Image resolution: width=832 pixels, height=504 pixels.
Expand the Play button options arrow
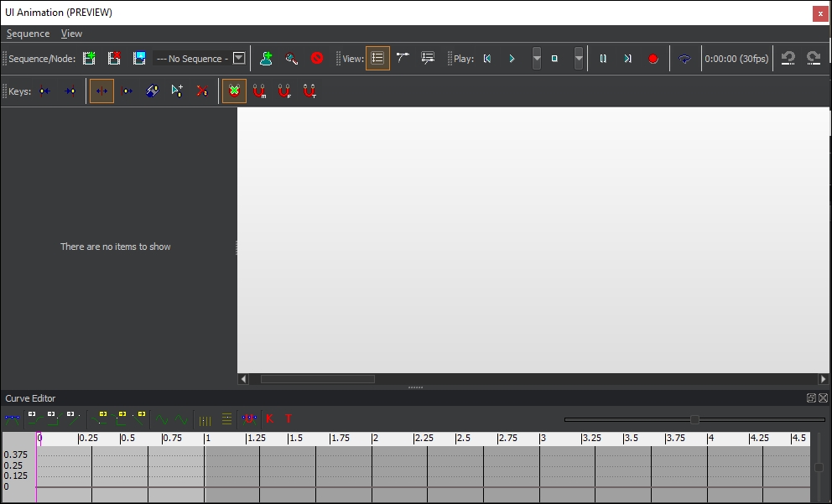[x=537, y=59]
